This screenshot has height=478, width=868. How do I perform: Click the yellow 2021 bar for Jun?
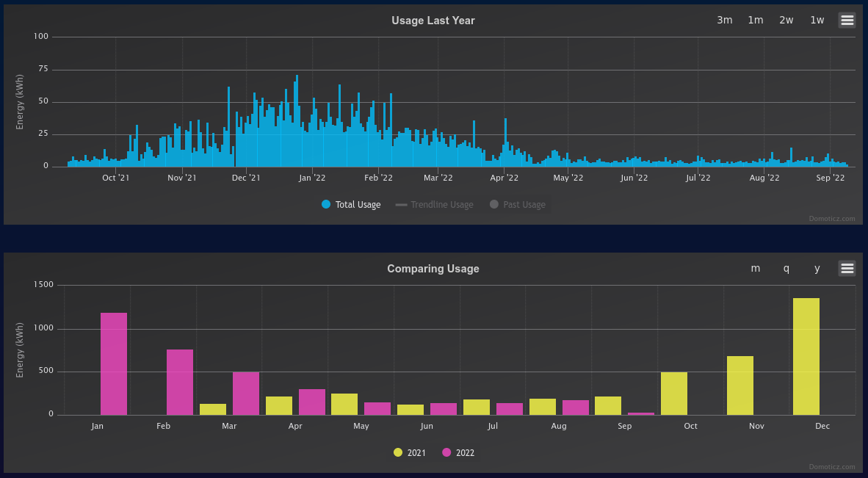pos(411,410)
